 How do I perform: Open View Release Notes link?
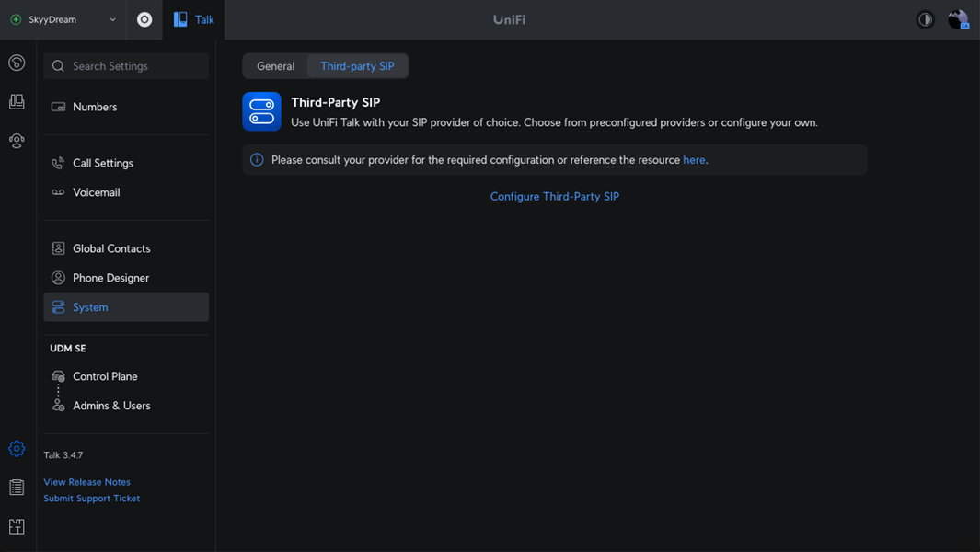coord(86,482)
